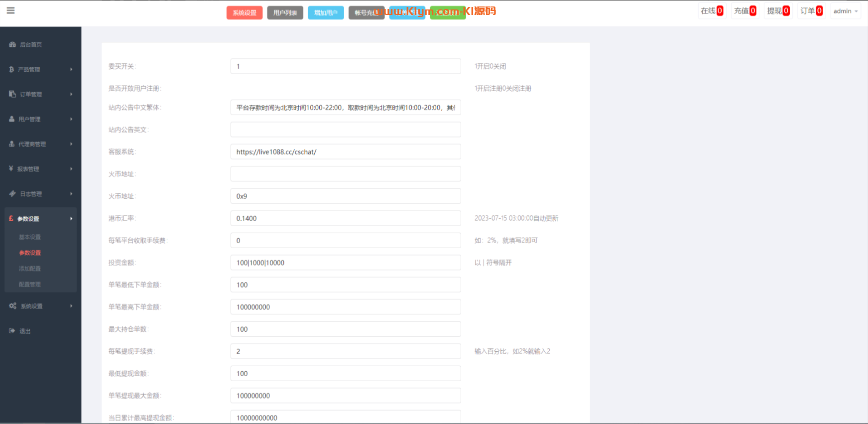868x424 pixels.
Task: Focus the 客服系统 URL field
Action: (x=346, y=152)
